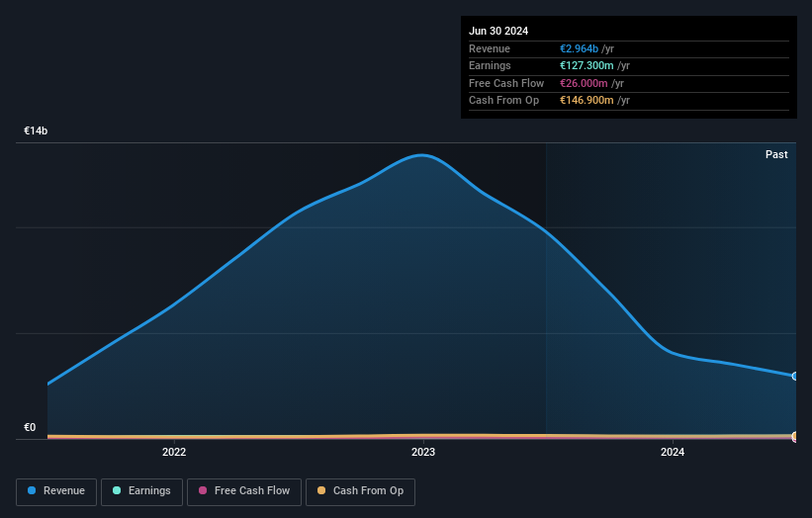The image size is (812, 518).
Task: Click the Revenue row label in the tooltip
Action: click(x=490, y=48)
